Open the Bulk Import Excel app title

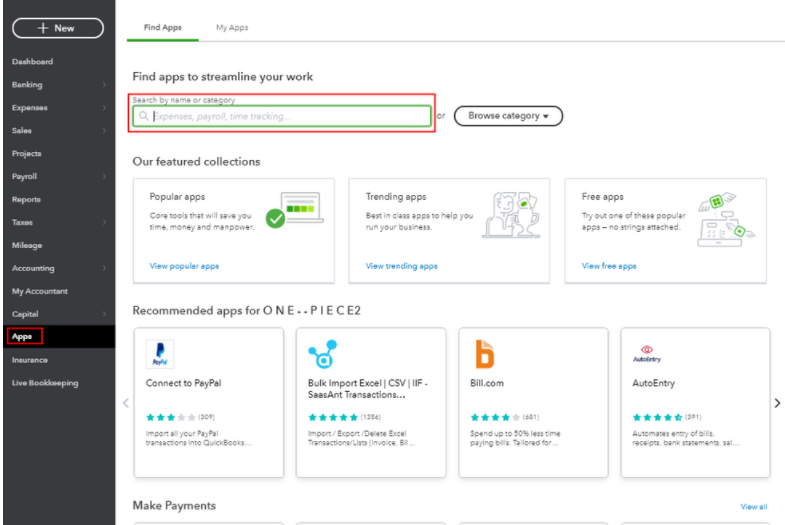368,389
